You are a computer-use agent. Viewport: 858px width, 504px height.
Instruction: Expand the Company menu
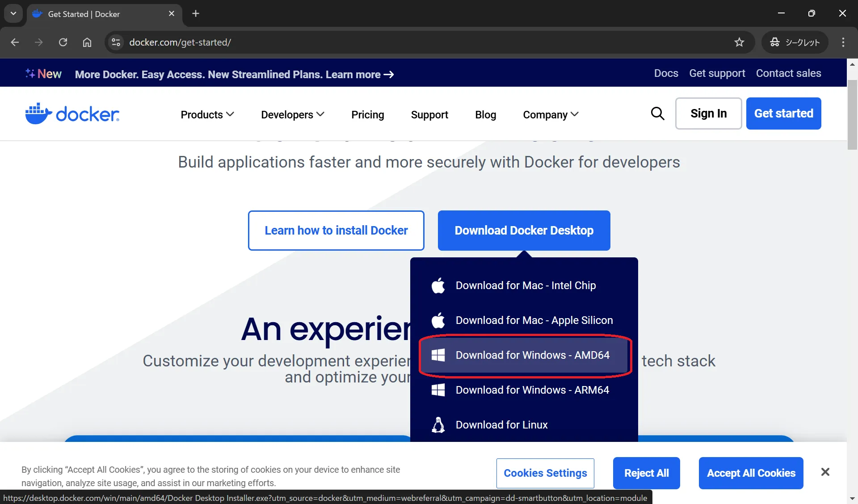coord(551,115)
